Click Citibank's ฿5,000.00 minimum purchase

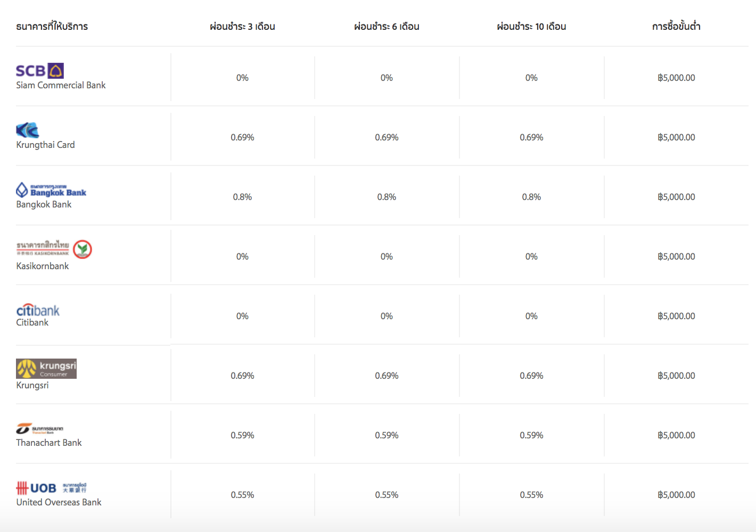[x=676, y=316]
